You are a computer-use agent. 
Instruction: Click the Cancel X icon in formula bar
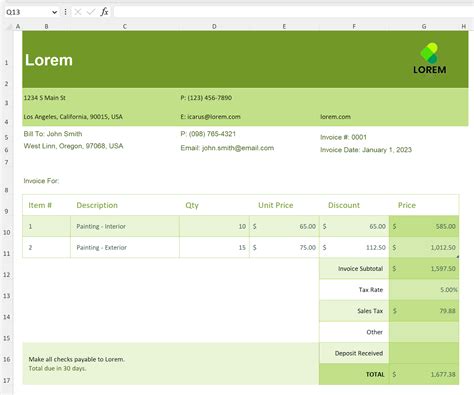pos(78,12)
